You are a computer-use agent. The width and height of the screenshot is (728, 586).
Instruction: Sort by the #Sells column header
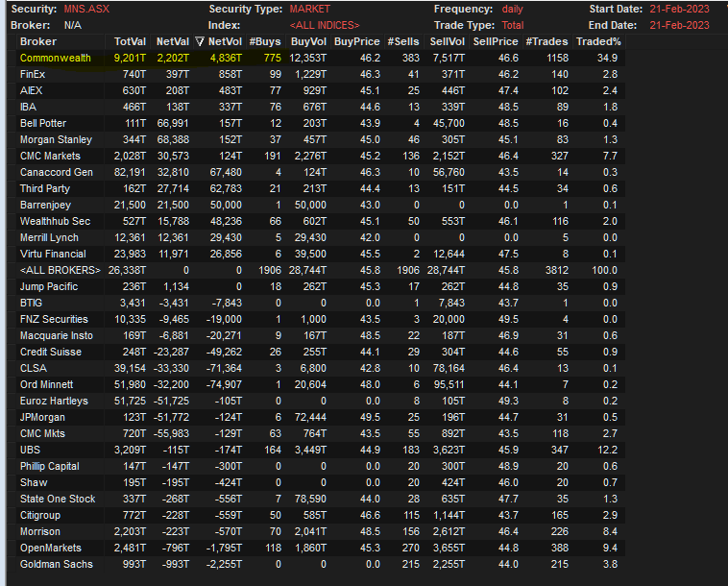(x=403, y=42)
